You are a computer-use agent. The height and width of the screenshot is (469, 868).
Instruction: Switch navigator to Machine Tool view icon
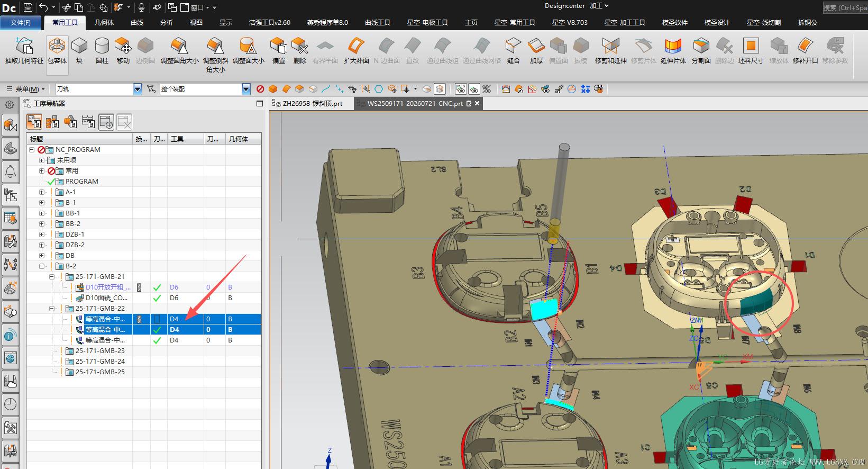pyautogui.click(x=52, y=123)
